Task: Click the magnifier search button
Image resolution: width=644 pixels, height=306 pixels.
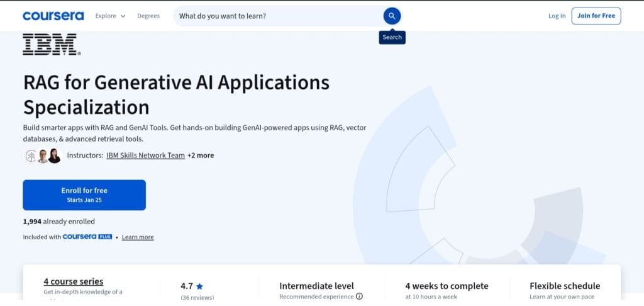Action: (x=392, y=16)
